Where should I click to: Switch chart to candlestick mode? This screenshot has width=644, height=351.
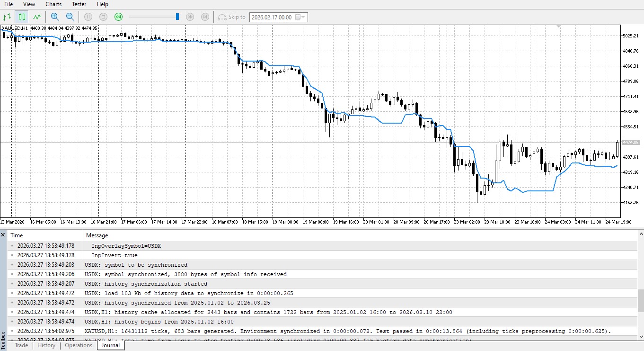(21, 16)
